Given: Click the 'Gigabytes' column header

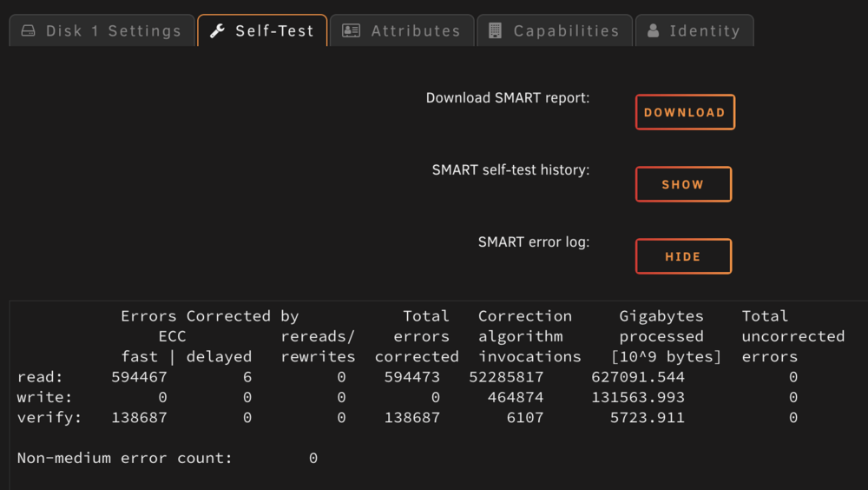Looking at the screenshot, I should pyautogui.click(x=661, y=316).
